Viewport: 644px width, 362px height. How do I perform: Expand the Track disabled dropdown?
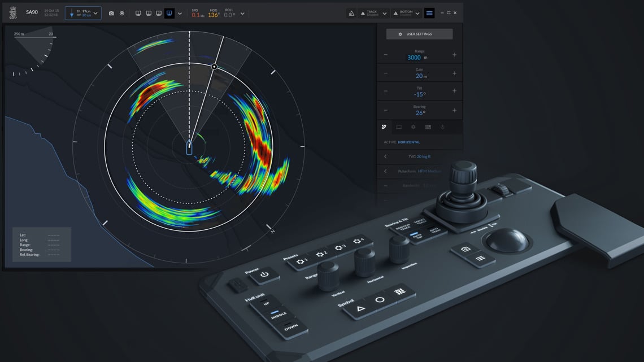click(385, 14)
